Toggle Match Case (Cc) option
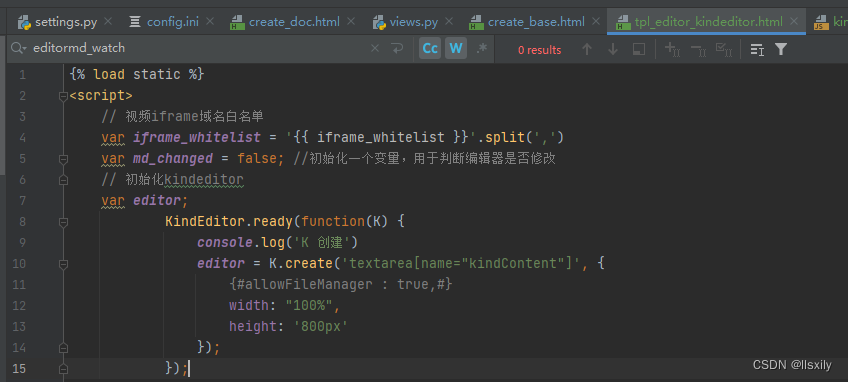 tap(430, 49)
